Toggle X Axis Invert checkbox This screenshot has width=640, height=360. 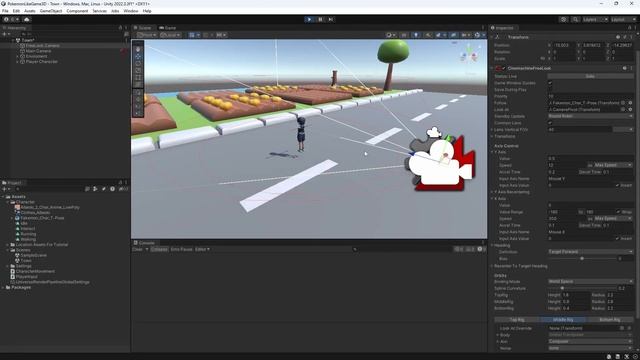[x=617, y=238]
